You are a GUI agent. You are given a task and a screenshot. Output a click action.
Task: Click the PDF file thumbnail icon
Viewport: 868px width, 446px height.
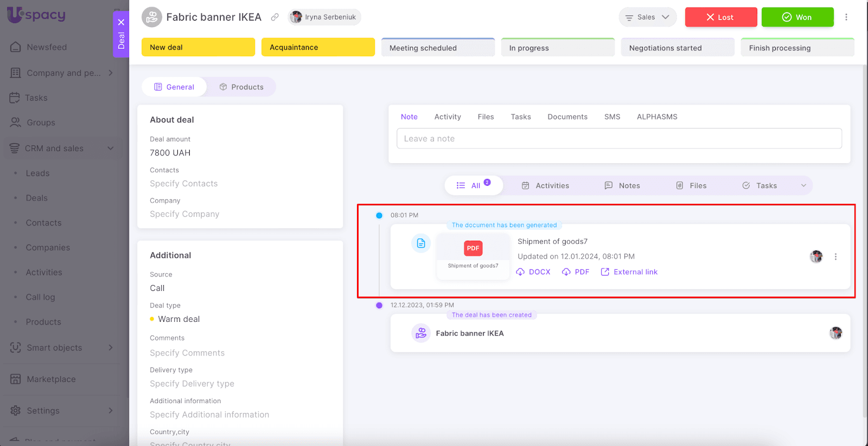point(473,248)
